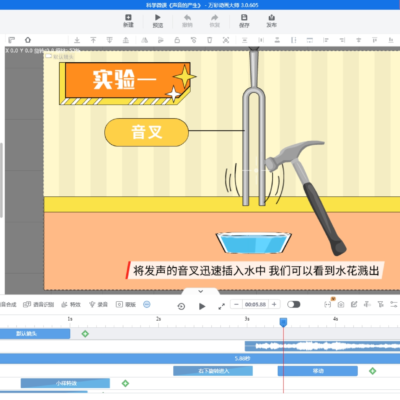Increase scene duration with the plus stepper
The image size is (400, 400).
pyautogui.click(x=274, y=304)
